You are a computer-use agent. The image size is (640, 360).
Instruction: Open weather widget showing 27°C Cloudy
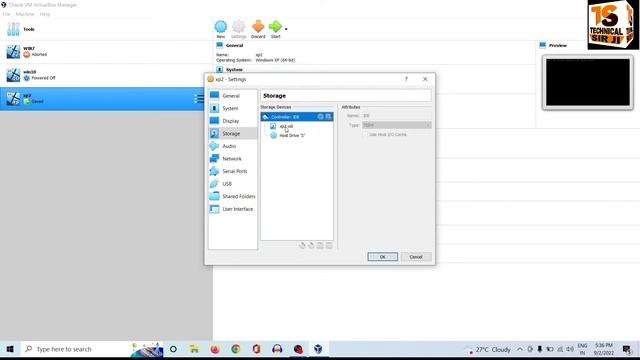[x=489, y=349]
